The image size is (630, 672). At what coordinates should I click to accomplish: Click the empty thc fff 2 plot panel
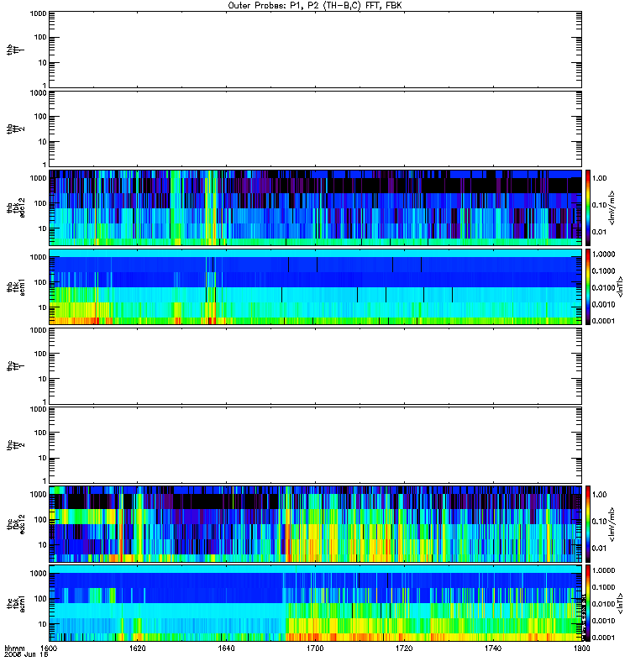[315, 445]
